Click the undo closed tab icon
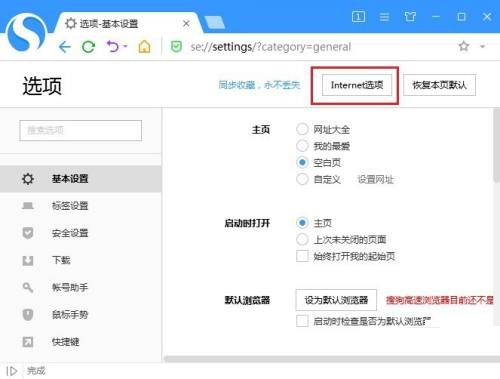Image resolution: width=500 pixels, height=379 pixels. tap(113, 46)
